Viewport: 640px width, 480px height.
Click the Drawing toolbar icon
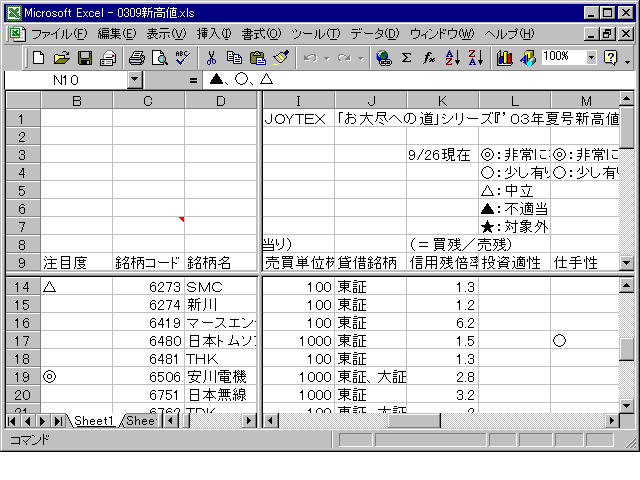(x=528, y=58)
